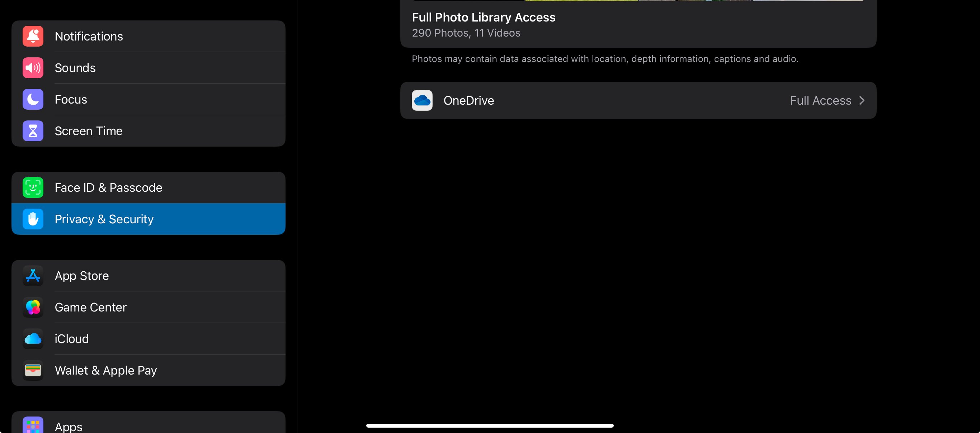The width and height of the screenshot is (980, 433).
Task: Tap the OneDrive cloud app icon
Action: pos(422,100)
